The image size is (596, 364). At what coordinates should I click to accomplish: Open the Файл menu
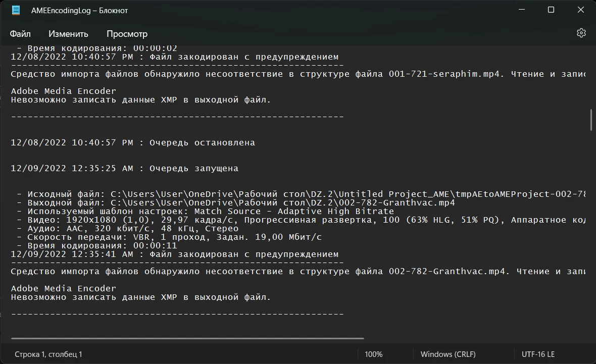click(20, 34)
